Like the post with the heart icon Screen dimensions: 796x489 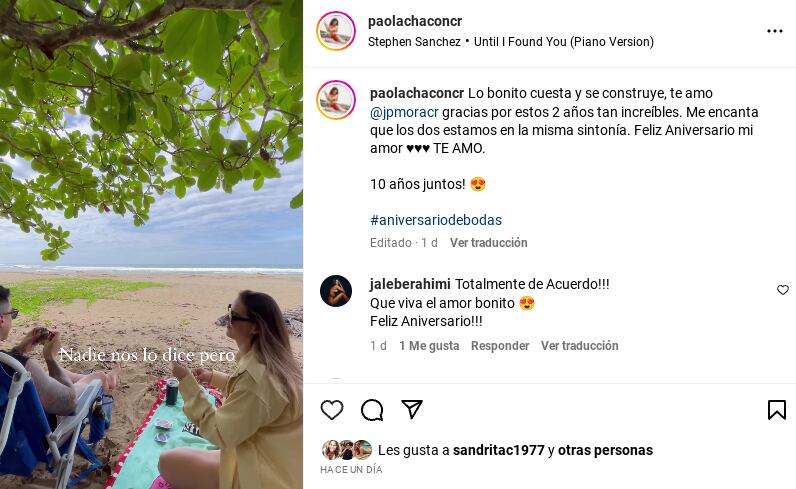(332, 410)
